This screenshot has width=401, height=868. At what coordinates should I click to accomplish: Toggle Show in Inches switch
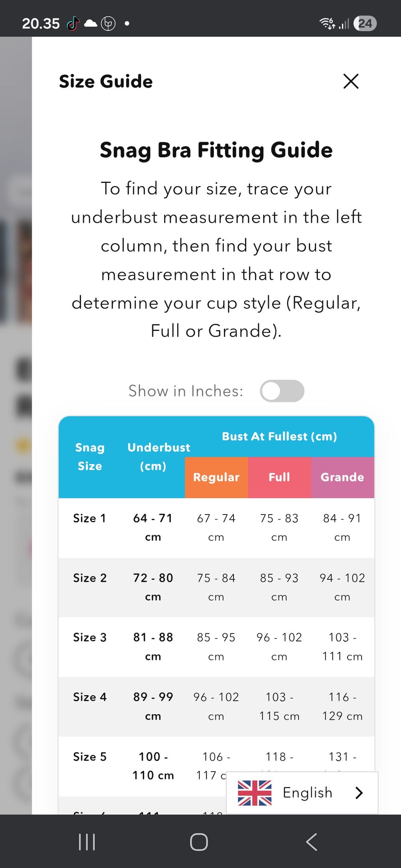pos(282,391)
